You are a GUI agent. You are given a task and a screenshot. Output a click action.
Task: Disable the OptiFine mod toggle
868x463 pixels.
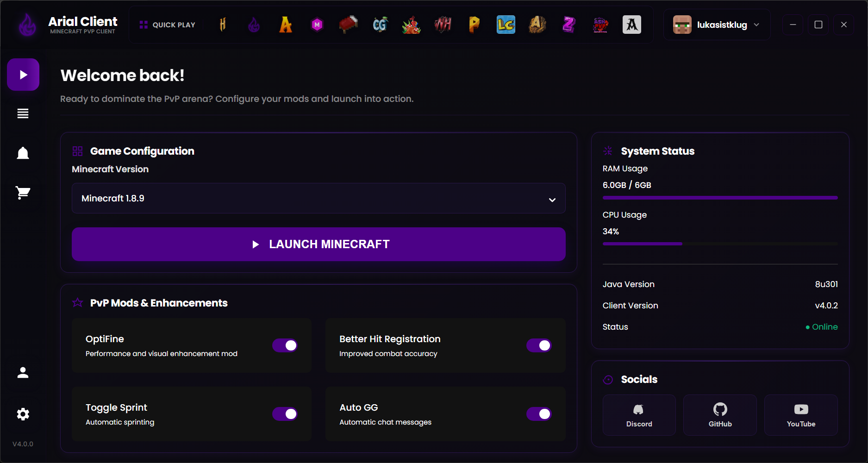(x=285, y=345)
